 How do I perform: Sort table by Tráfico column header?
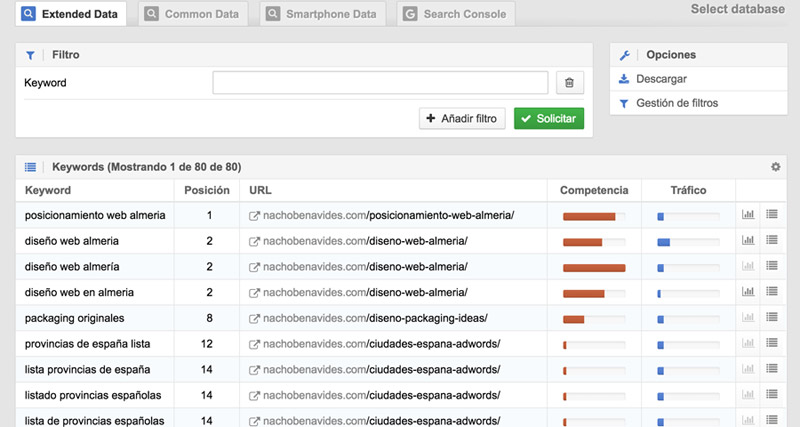click(x=688, y=190)
